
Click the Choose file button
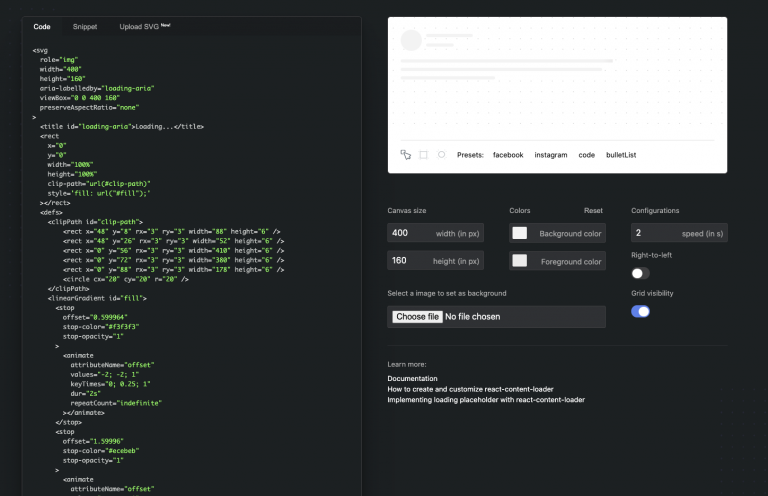pyautogui.click(x=417, y=317)
